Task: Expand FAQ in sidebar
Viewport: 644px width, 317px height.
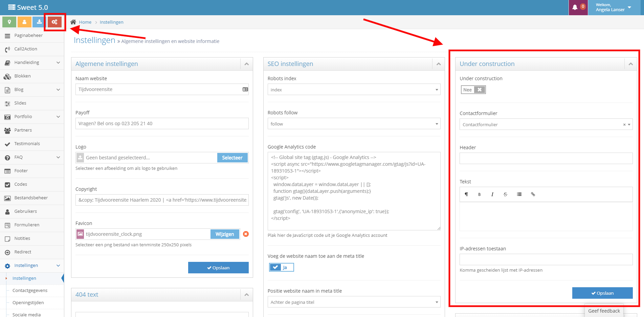Action: 32,157
